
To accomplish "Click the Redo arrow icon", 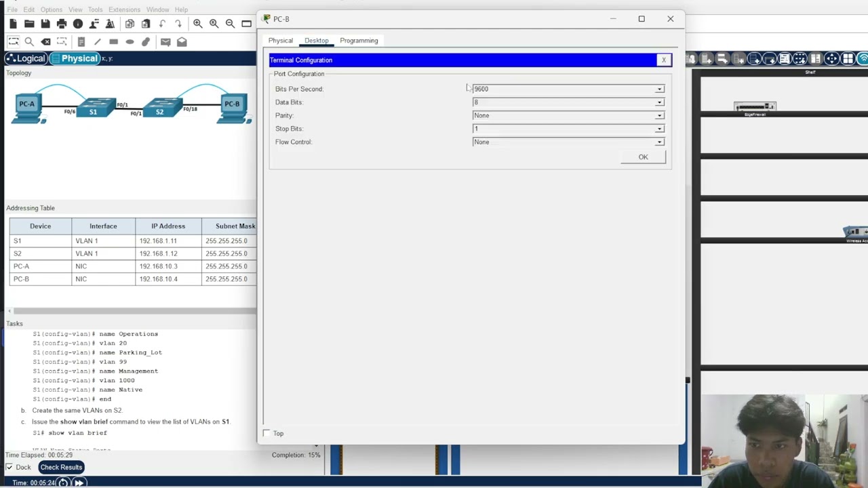I will pyautogui.click(x=178, y=24).
